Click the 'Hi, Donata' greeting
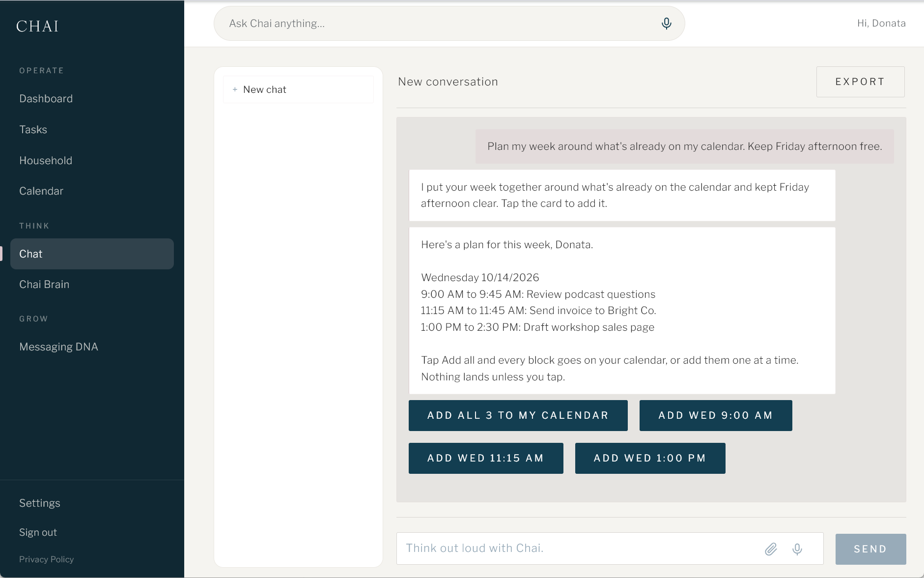Viewport: 924px width, 578px height. pyautogui.click(x=881, y=24)
